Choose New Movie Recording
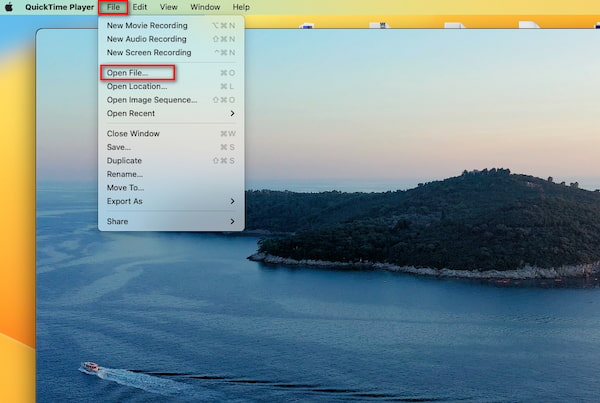This screenshot has height=403, width=600. pos(171,26)
